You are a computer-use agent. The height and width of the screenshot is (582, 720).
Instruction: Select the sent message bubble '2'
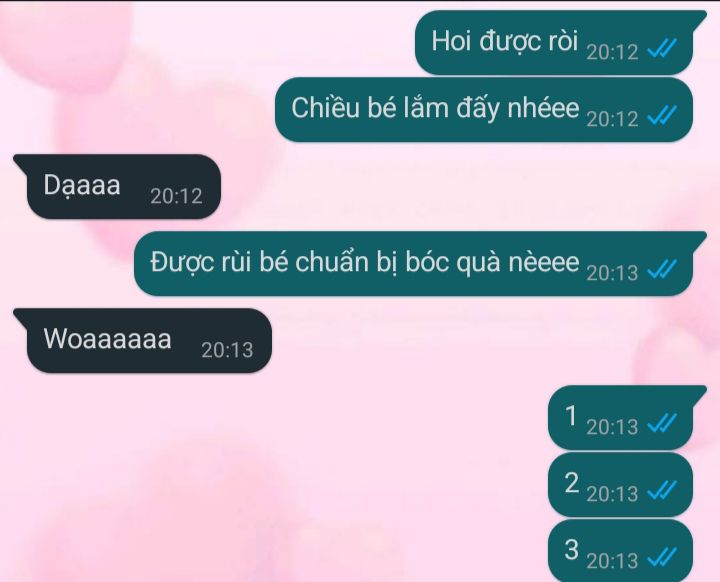[x=620, y=485]
